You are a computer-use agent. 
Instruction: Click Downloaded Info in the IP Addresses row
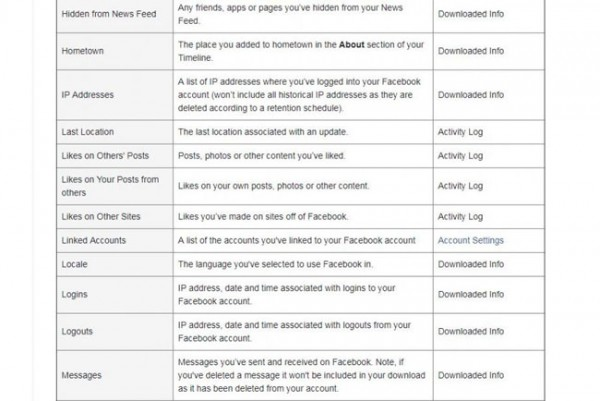tap(470, 95)
